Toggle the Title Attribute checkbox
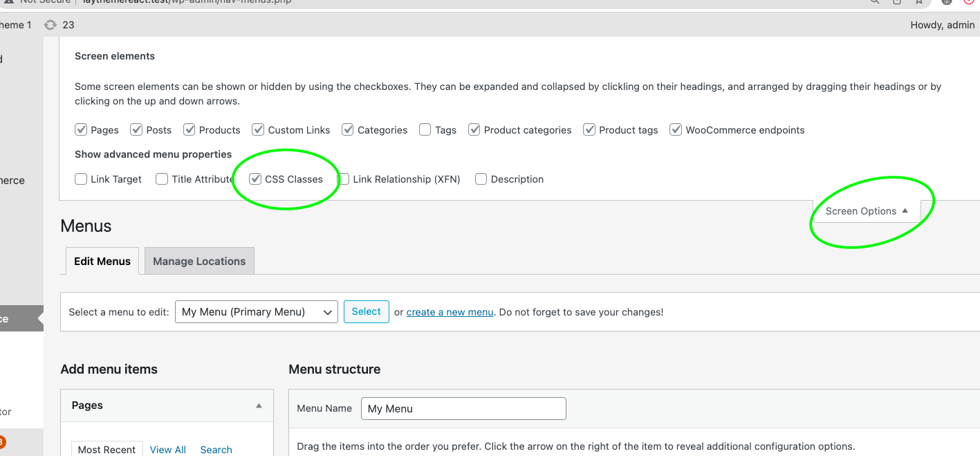This screenshot has height=456, width=980. [x=162, y=179]
